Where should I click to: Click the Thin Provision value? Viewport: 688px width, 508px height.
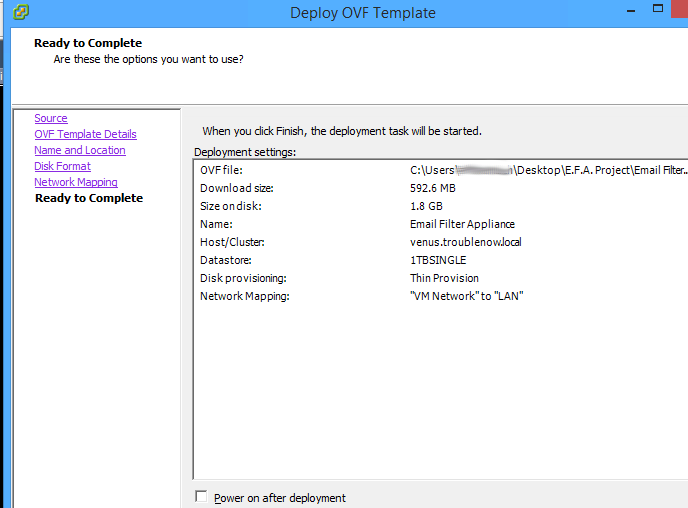tap(444, 278)
